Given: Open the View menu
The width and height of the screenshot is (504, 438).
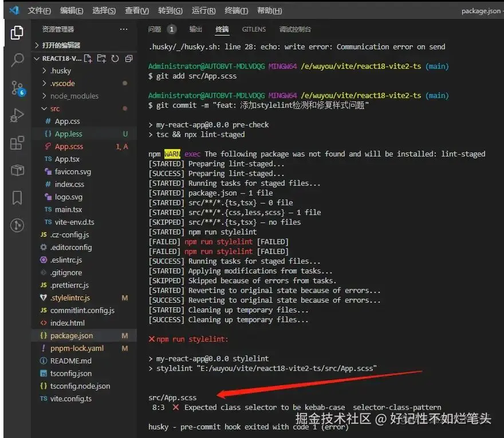Looking at the screenshot, I should [137, 11].
